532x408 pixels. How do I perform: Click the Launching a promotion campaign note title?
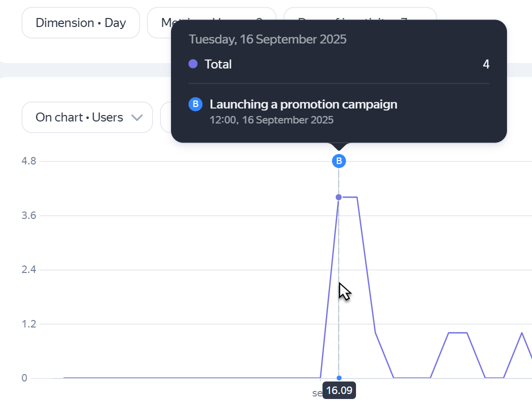(303, 104)
